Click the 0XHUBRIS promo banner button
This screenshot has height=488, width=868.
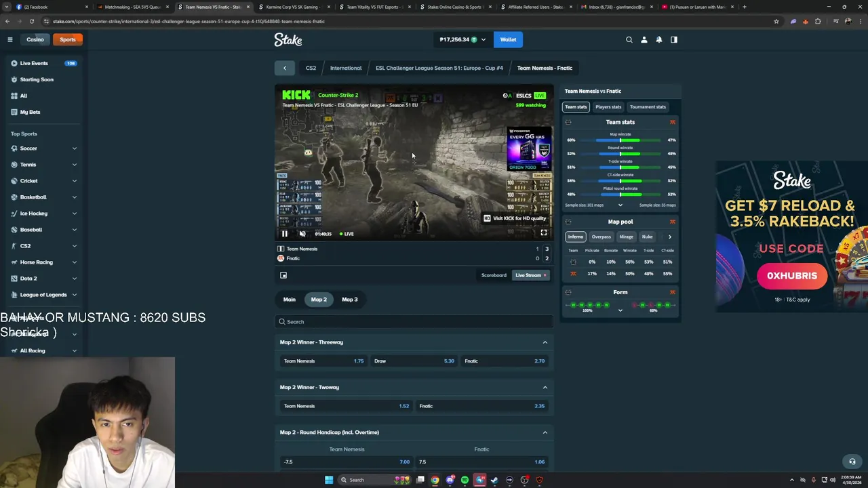coord(792,276)
